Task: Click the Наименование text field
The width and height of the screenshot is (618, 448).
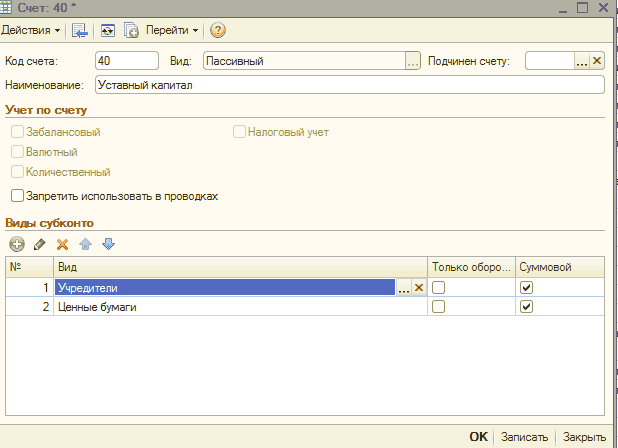Action: 349,85
